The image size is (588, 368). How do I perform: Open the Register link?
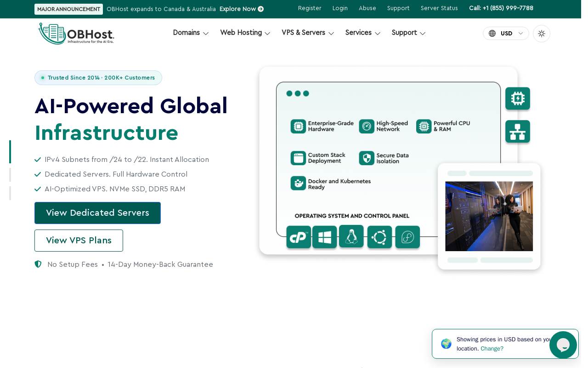click(x=310, y=8)
